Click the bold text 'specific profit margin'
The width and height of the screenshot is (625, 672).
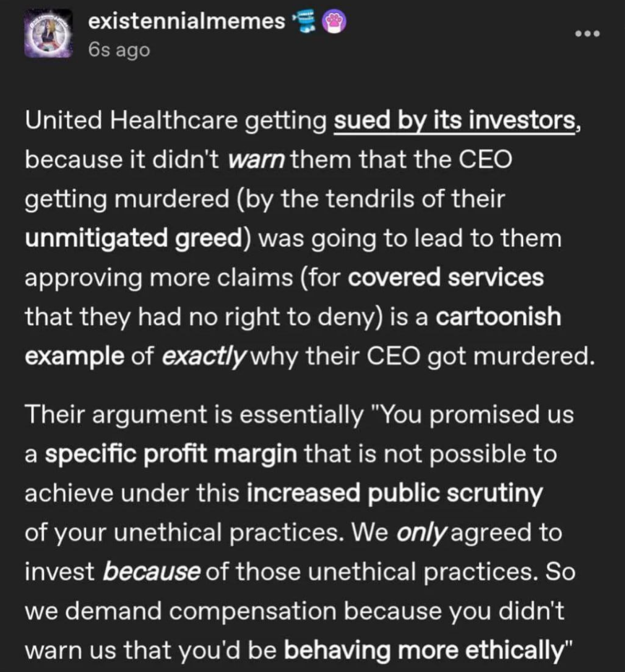171,455
